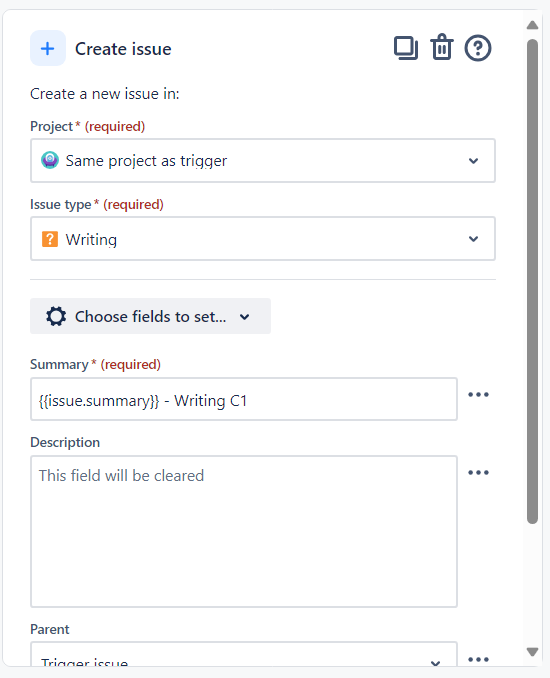This screenshot has width=550, height=678.
Task: Click the vertical scrollbar thumb
Action: pos(532,281)
